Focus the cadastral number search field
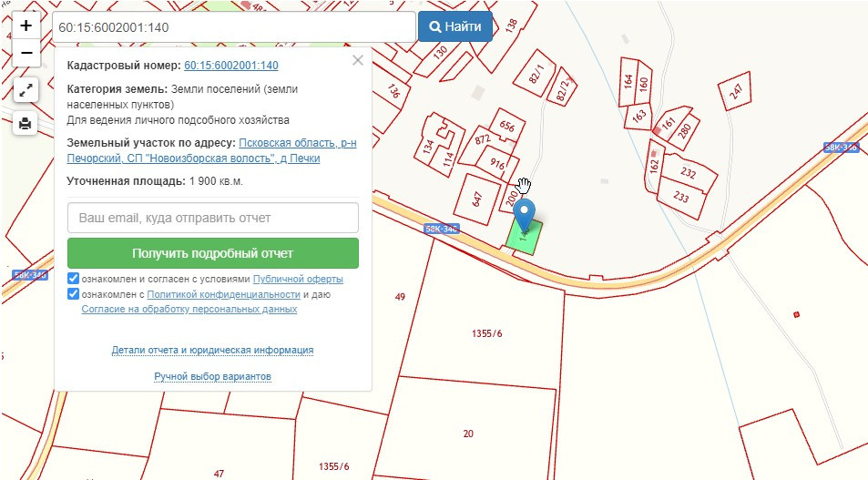Viewport: 868px width, 480px height. coord(233,27)
